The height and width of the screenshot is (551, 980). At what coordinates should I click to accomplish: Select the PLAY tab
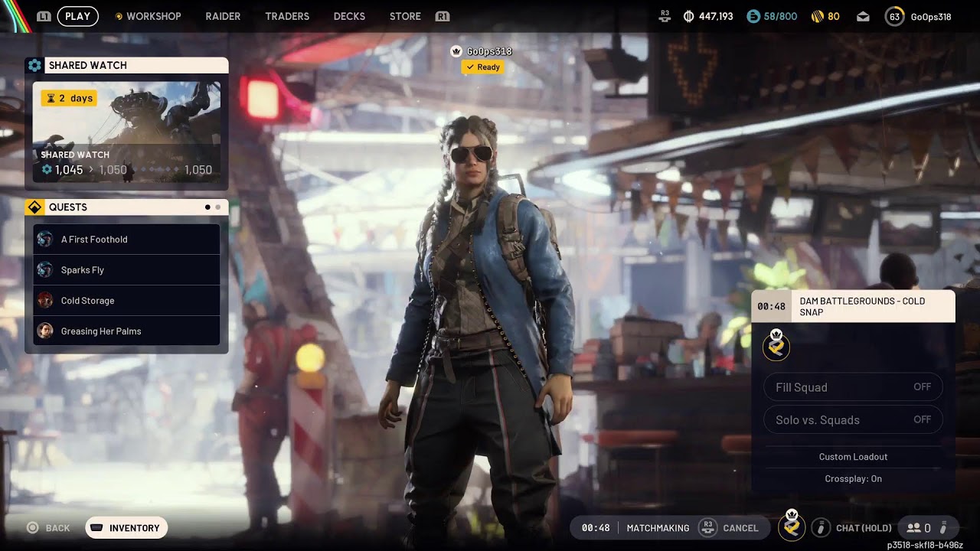click(x=77, y=16)
